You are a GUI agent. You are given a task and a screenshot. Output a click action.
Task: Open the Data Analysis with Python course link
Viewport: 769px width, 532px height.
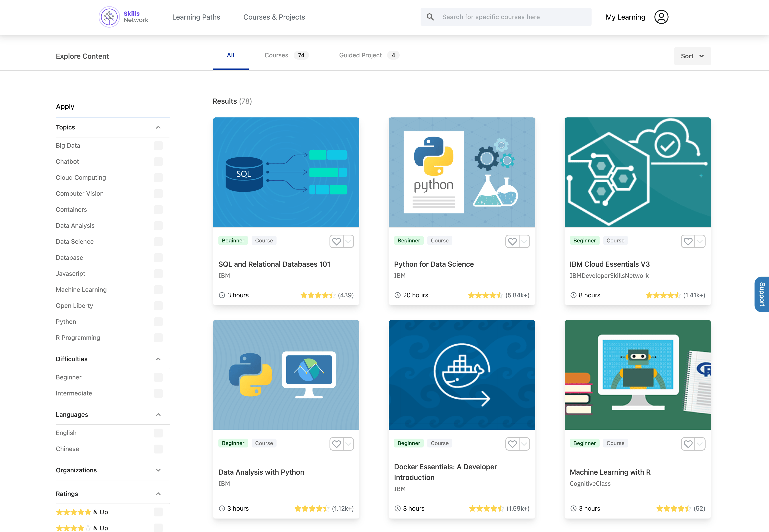(x=261, y=472)
